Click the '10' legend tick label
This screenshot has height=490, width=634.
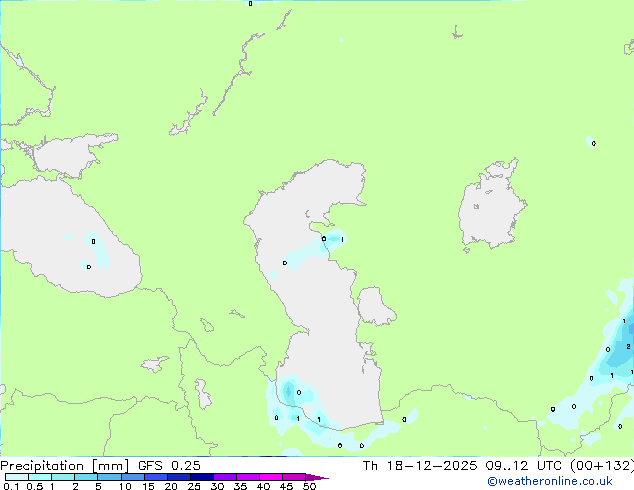[x=125, y=486]
